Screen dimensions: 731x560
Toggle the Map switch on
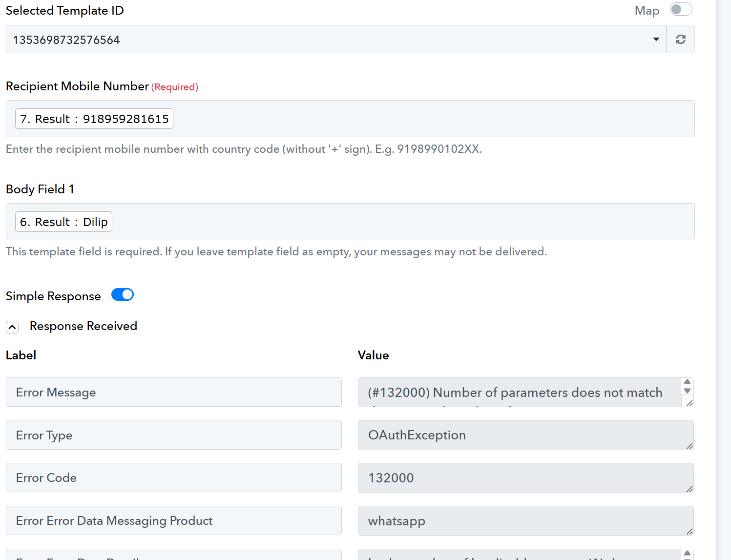[x=681, y=9]
